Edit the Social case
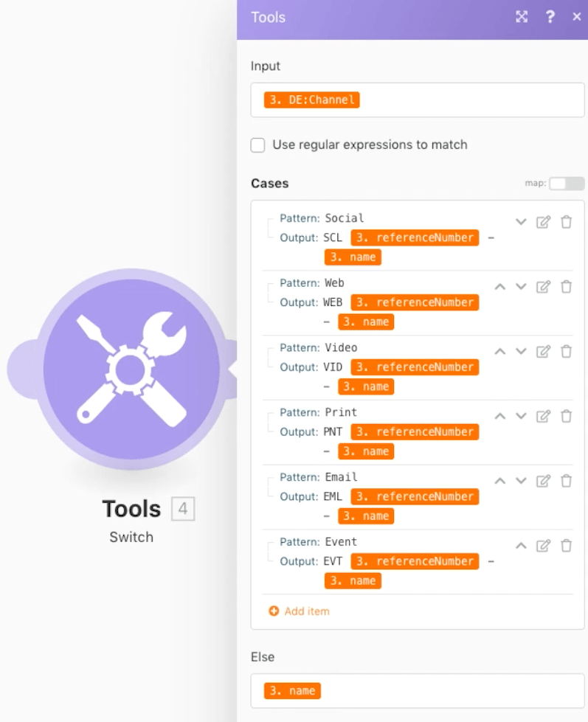 (x=543, y=222)
